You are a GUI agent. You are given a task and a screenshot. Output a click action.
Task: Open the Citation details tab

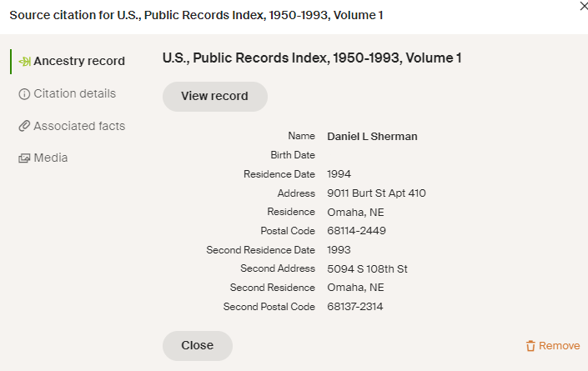(74, 93)
